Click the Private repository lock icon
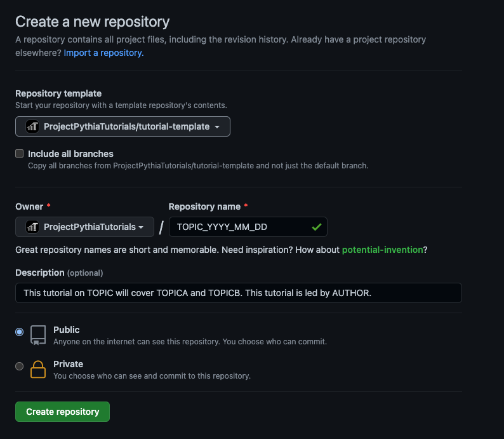This screenshot has width=504, height=439. pyautogui.click(x=38, y=369)
